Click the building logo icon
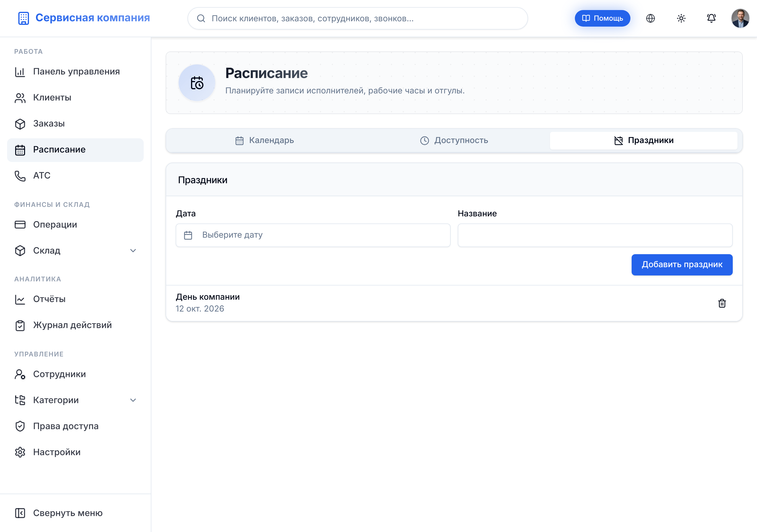The width and height of the screenshot is (757, 532). pos(23,18)
